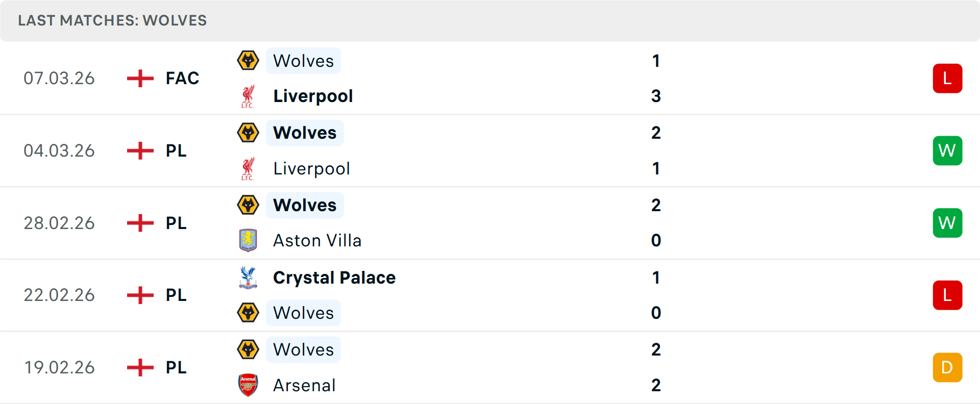980x404 pixels.
Task: Select the Arsenal club crest
Action: 248,385
